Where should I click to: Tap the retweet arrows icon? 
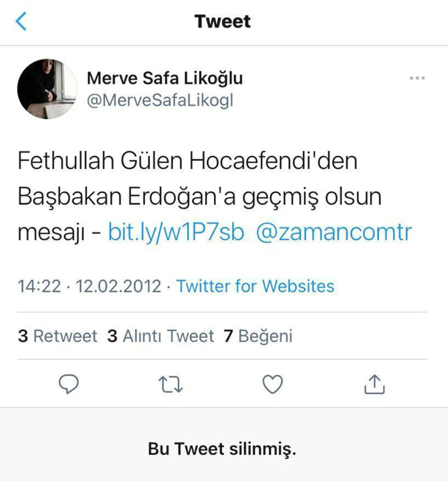[170, 385]
